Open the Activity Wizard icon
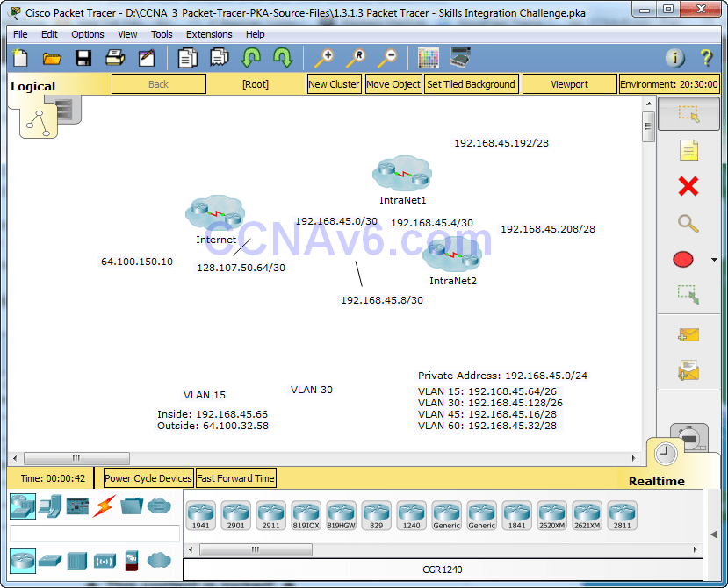Viewport: 728px width, 588px height. click(x=147, y=58)
